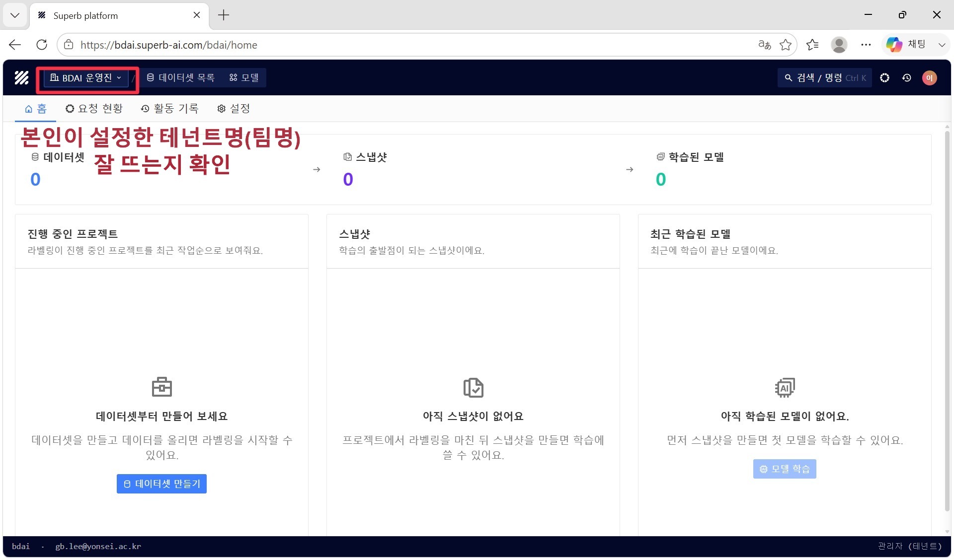Open the browser profile avatar
This screenshot has width=954, height=560.
(x=839, y=45)
